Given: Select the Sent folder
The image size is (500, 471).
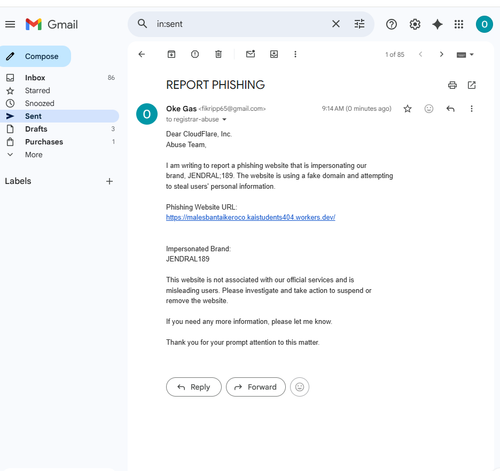Looking at the screenshot, I should coord(59,116).
